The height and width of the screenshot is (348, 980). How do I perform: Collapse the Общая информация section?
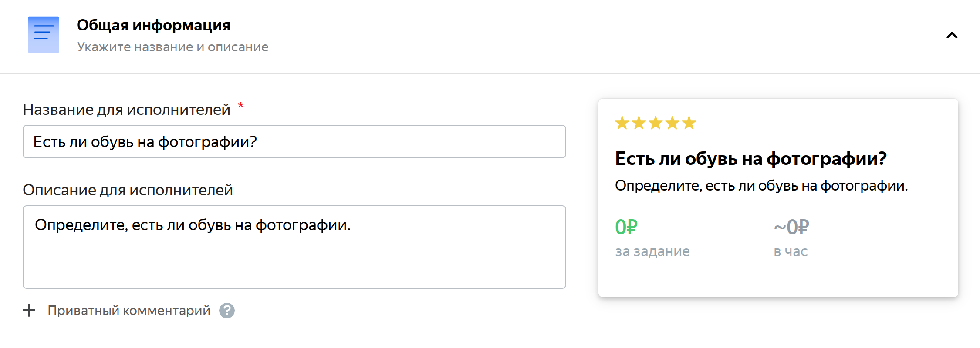coord(952,35)
